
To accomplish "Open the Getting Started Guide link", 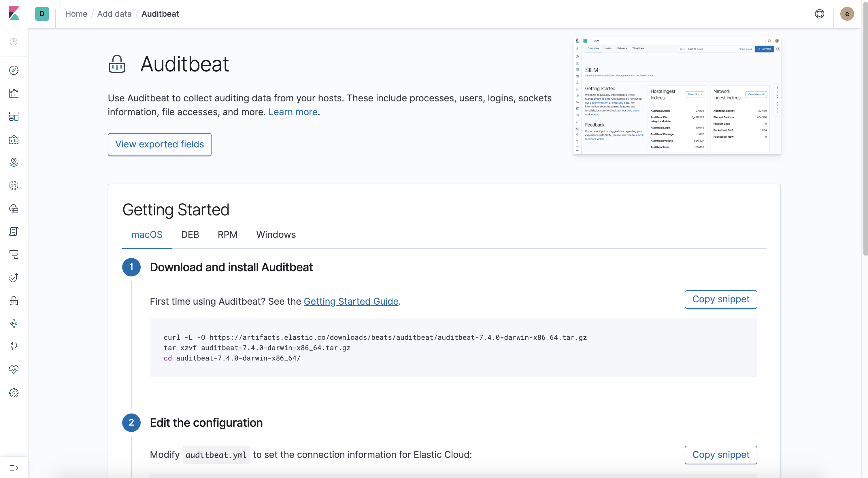I will (x=351, y=301).
